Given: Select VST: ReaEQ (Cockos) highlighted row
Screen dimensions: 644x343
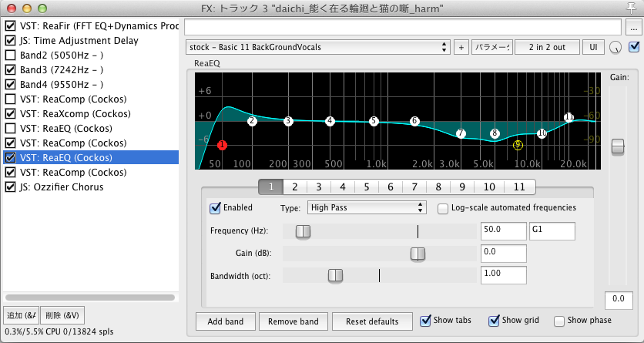Looking at the screenshot, I should 91,158.
